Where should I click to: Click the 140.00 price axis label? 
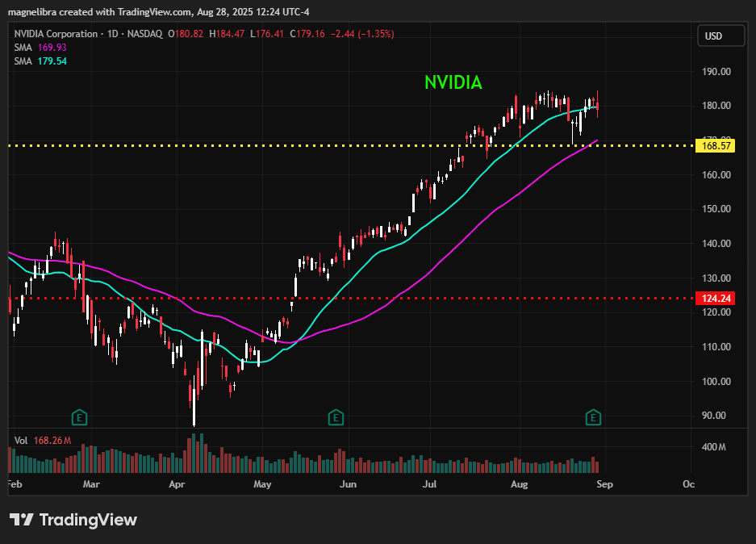(716, 244)
